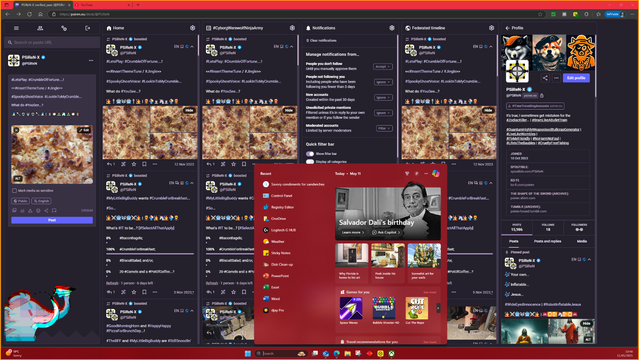
Task: Switch to Posts and replies tab
Action: pyautogui.click(x=547, y=241)
